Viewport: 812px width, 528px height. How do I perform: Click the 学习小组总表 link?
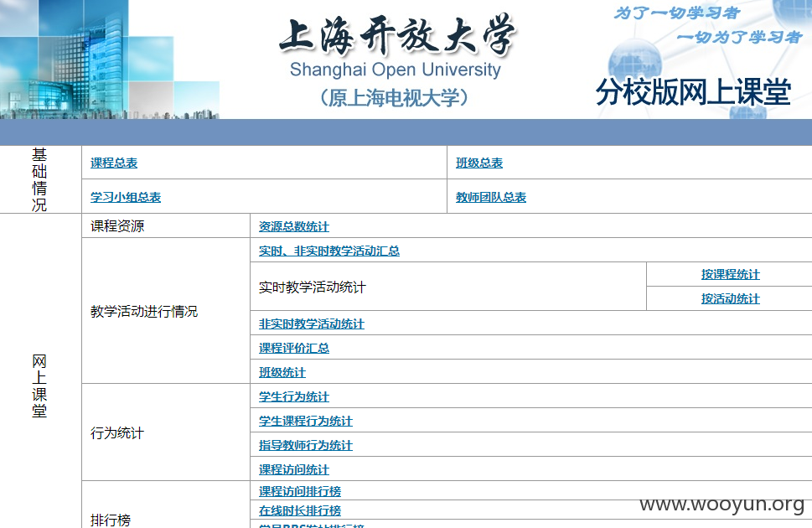tap(126, 198)
